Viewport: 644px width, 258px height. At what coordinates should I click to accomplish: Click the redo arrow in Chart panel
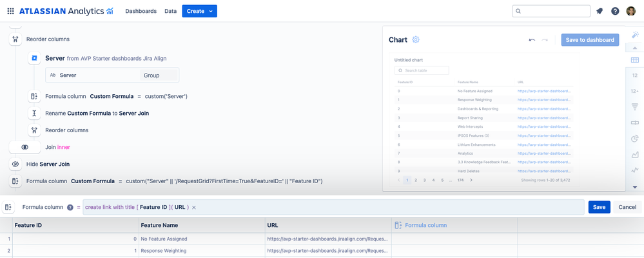coord(545,40)
